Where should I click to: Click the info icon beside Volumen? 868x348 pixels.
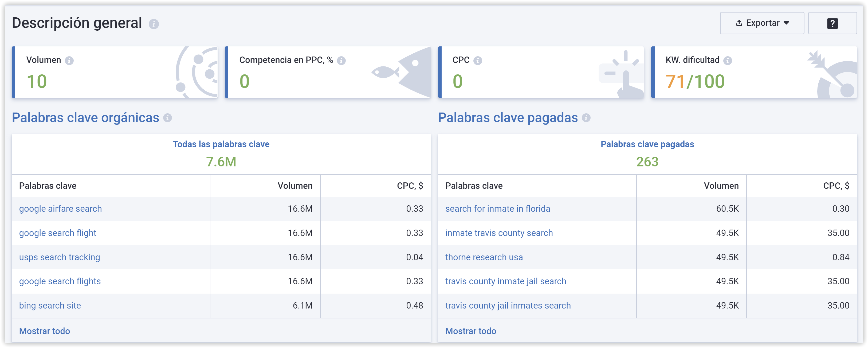click(70, 61)
